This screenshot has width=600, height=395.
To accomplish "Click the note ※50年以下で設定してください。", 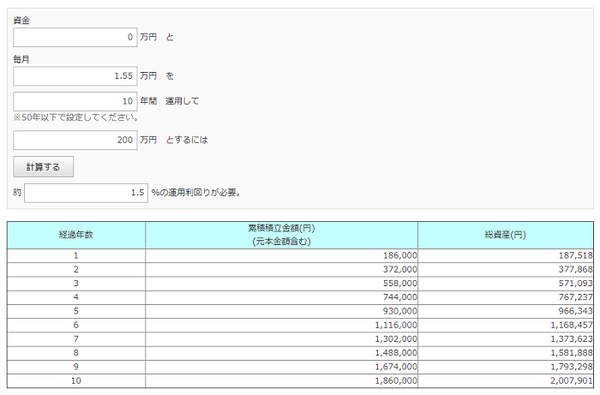I will [76, 118].
